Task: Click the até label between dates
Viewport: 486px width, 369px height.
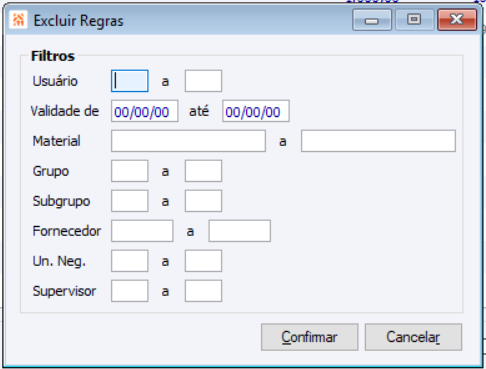Action: [x=199, y=111]
